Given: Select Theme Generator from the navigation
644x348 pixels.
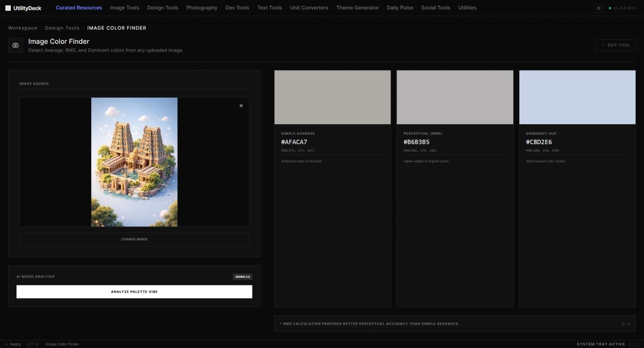Looking at the screenshot, I should click(358, 8).
